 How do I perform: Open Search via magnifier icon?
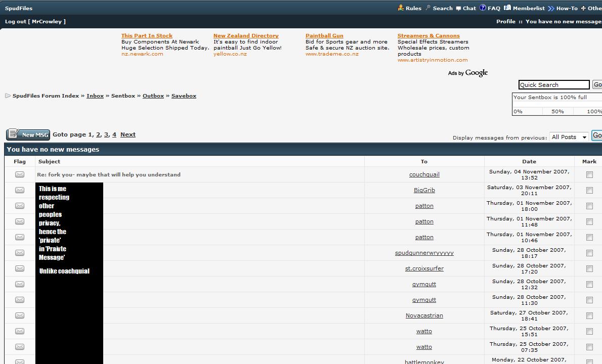(x=428, y=8)
